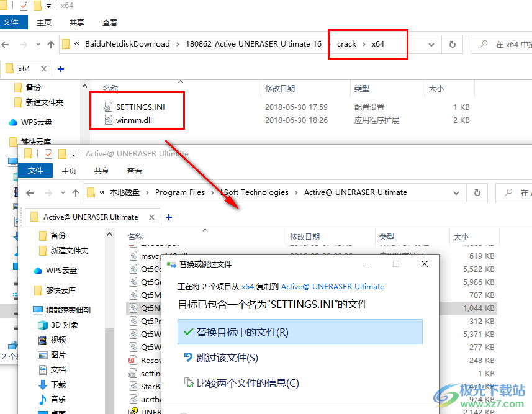Open quick access toolbar dropdown in UNERASER window
Viewport: 532px width, 414px height.
73,155
